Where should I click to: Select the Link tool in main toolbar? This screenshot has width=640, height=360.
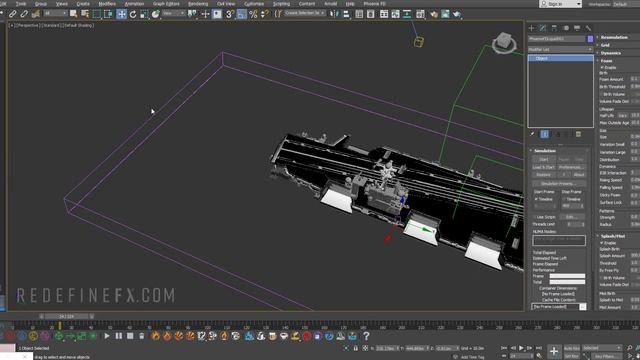[x=13, y=14]
